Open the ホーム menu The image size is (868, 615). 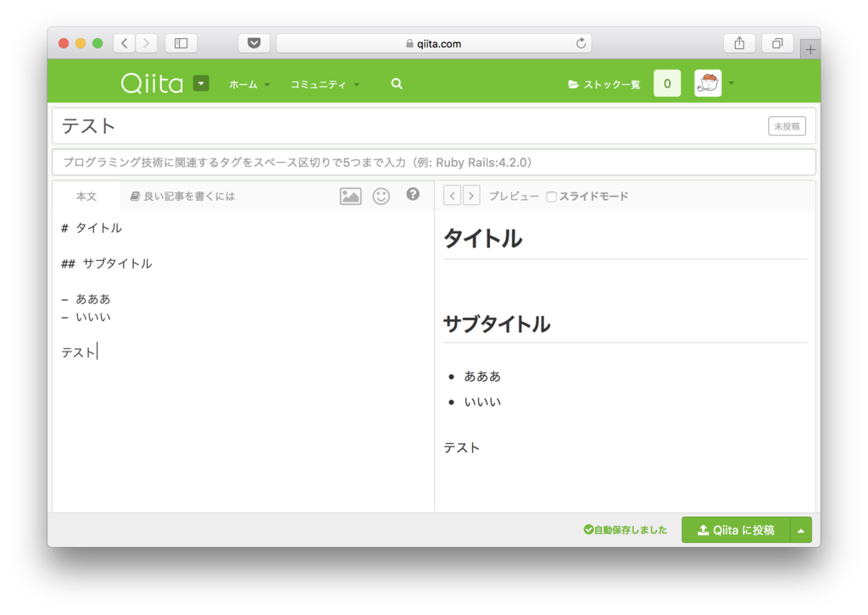245,84
